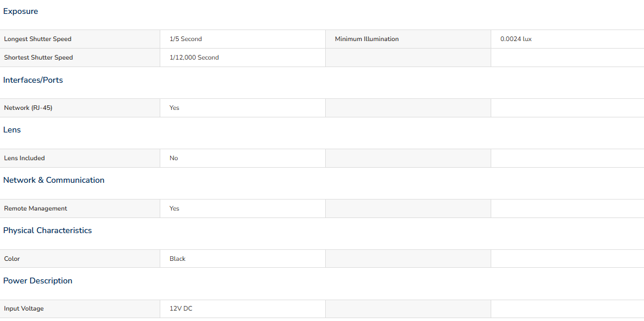Click the 0.0024 lux value
The width and height of the screenshot is (644, 321).
516,39
